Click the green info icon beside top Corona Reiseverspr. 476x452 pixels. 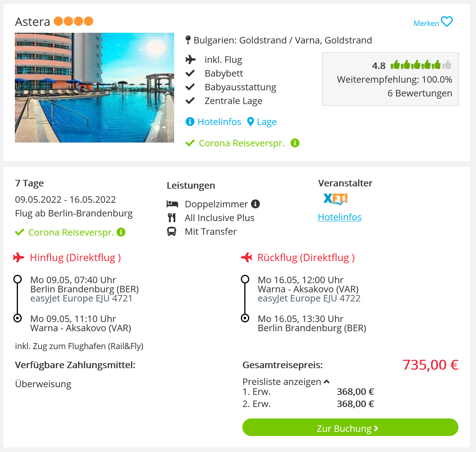pos(295,143)
